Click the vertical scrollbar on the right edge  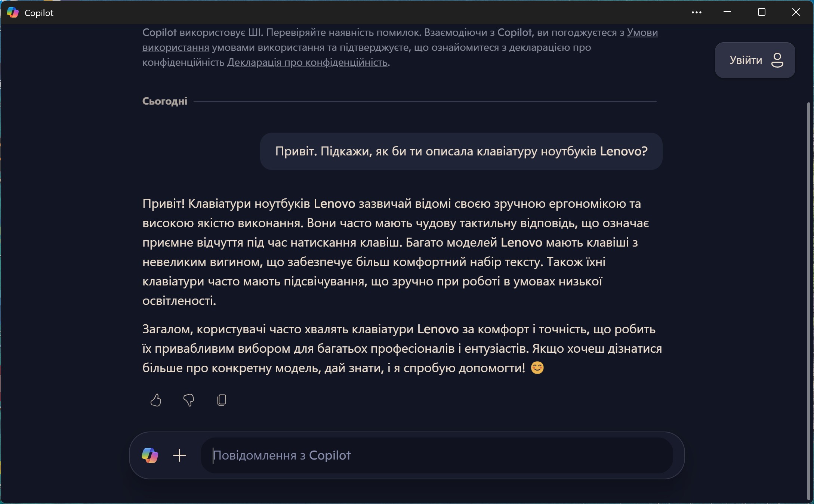click(x=809, y=299)
